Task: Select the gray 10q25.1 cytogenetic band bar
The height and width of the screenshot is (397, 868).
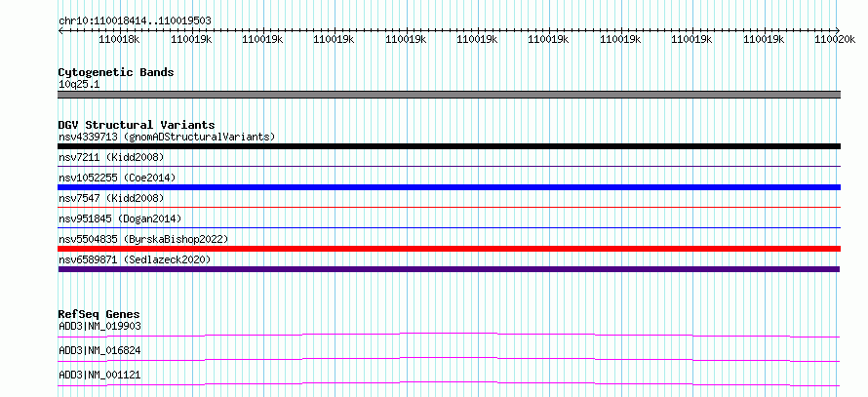Action: click(449, 95)
